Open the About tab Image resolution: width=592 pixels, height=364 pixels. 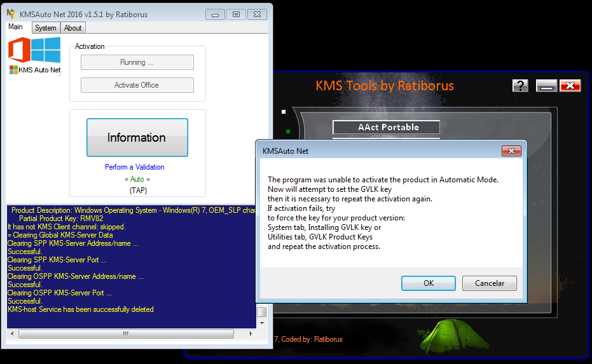click(x=73, y=28)
